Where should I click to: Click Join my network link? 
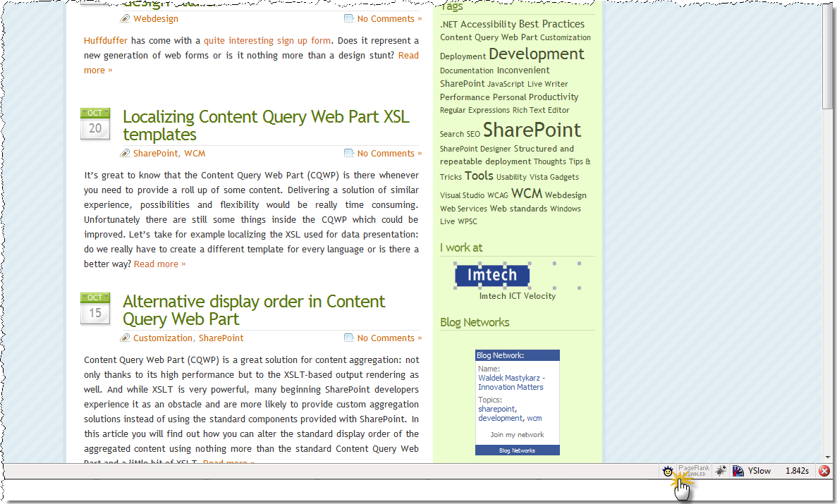point(518,435)
